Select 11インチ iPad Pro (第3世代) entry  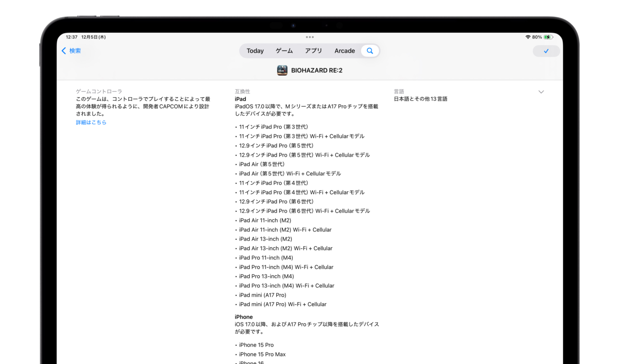[273, 127]
